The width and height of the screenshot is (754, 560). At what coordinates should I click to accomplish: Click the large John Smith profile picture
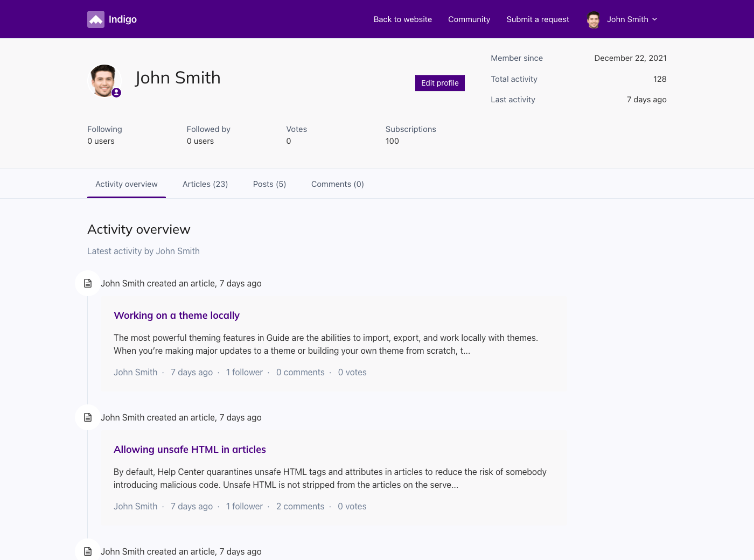[x=103, y=81]
